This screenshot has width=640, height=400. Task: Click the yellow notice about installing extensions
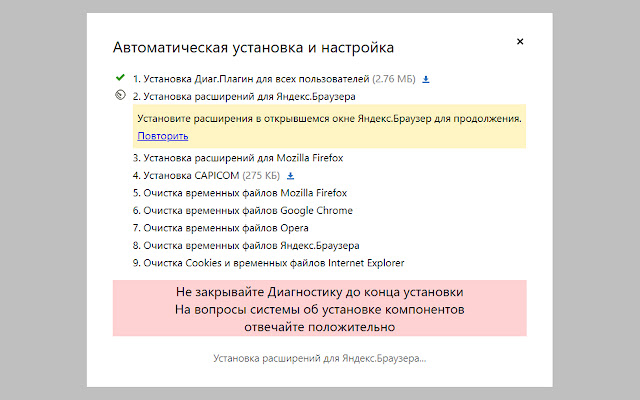pyautogui.click(x=329, y=127)
